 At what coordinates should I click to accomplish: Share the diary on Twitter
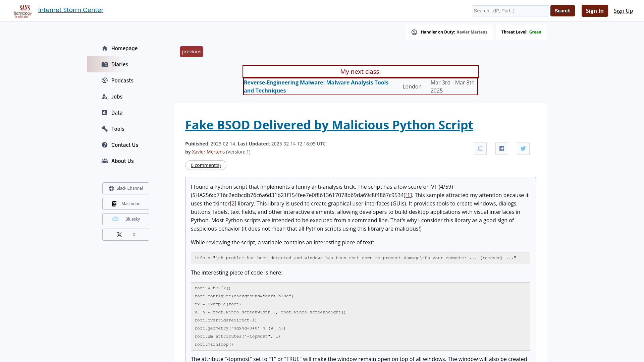[x=523, y=148]
